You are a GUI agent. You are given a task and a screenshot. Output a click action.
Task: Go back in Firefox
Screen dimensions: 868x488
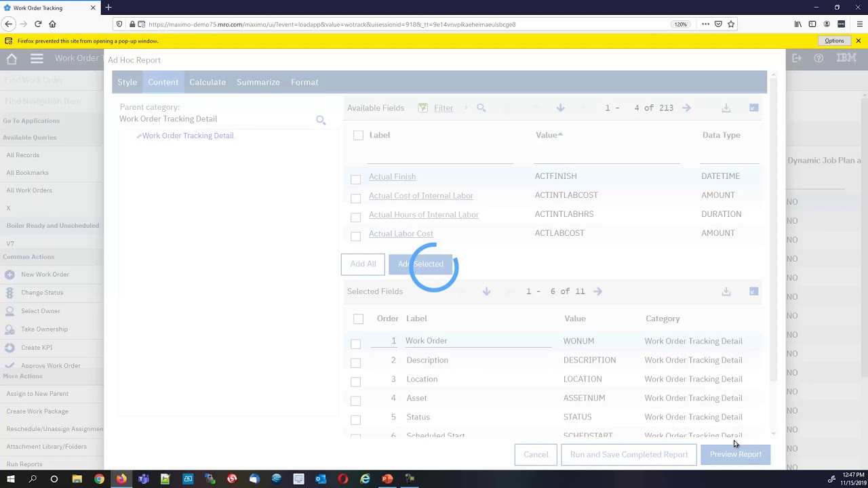tap(9, 24)
